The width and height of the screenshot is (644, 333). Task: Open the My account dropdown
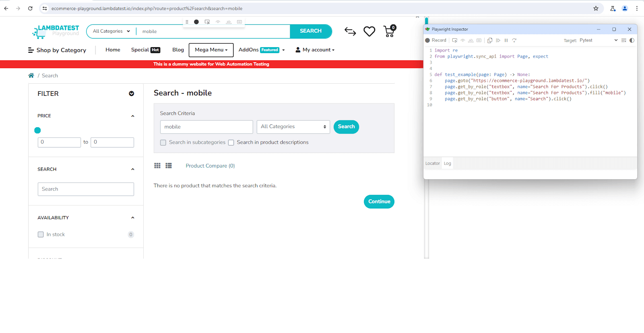pos(315,50)
